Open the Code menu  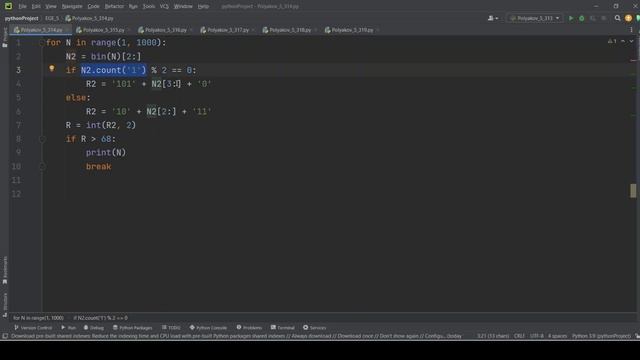click(93, 6)
